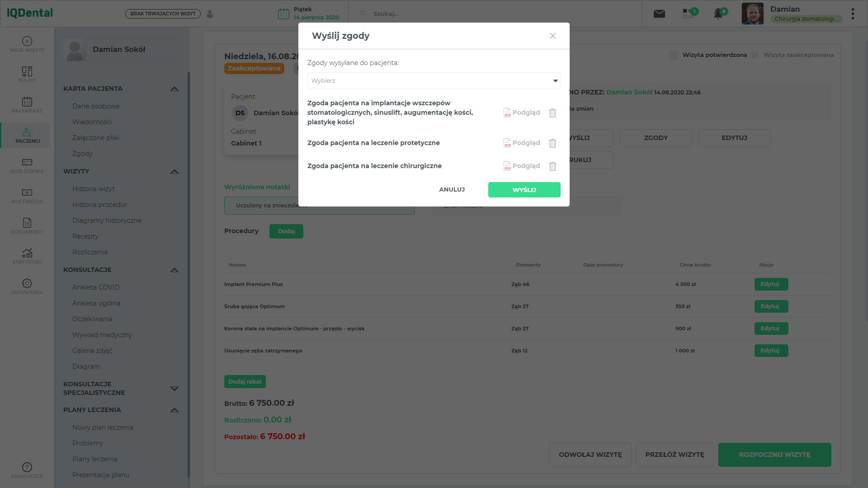Open the task list icon with badge
868x488 pixels.
pyautogui.click(x=688, y=14)
